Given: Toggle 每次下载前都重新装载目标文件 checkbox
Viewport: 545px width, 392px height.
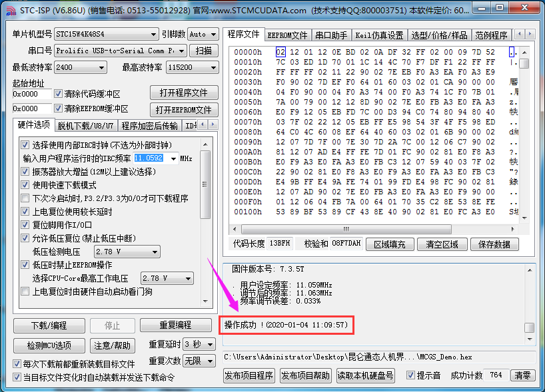Looking at the screenshot, I should coord(17,364).
